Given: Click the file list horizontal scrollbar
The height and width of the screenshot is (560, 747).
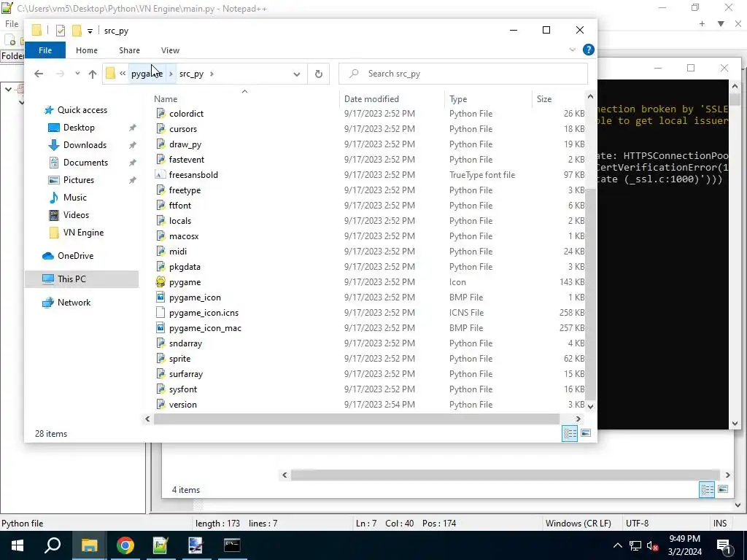Looking at the screenshot, I should (356, 419).
